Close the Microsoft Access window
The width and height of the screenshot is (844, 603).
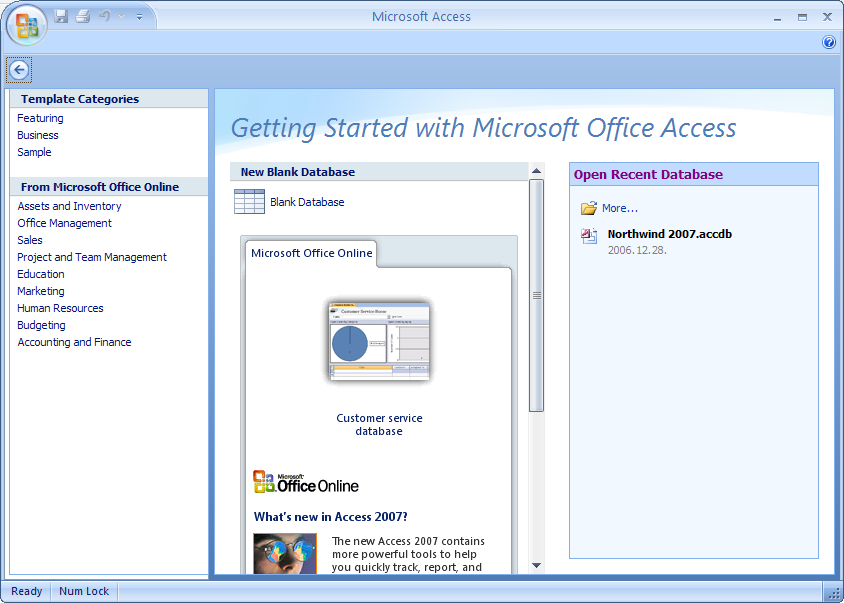pyautogui.click(x=827, y=17)
